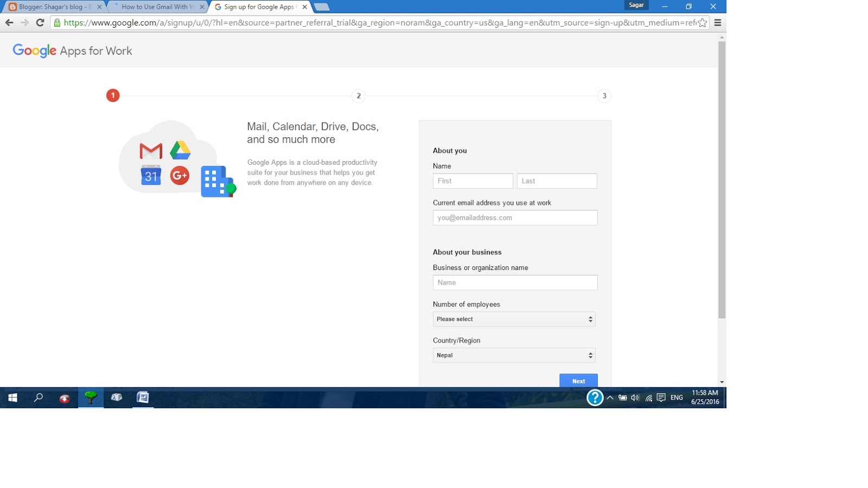Open the Country/Region dropdown showing Nepal
868x488 pixels.
click(514, 355)
